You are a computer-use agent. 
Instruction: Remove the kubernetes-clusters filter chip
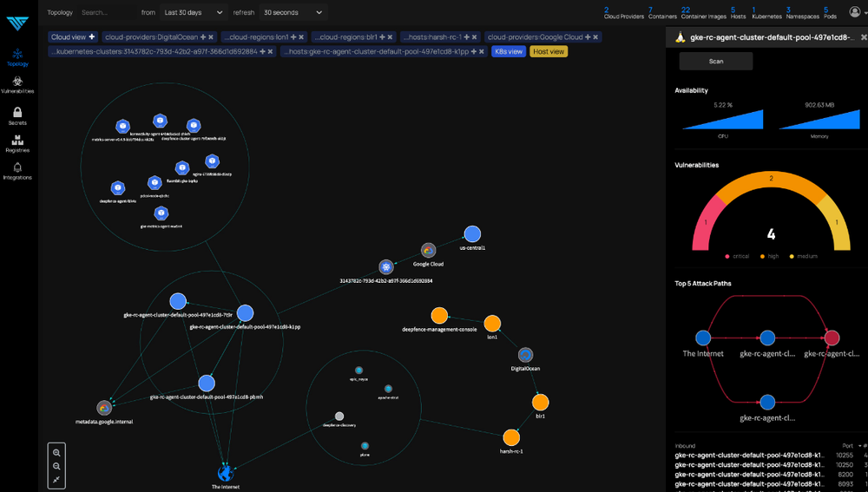click(x=270, y=51)
